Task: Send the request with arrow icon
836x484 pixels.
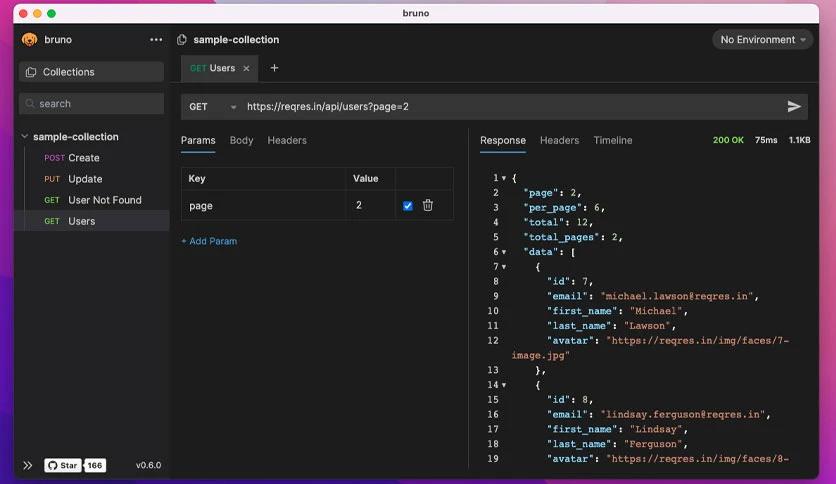Action: 794,107
